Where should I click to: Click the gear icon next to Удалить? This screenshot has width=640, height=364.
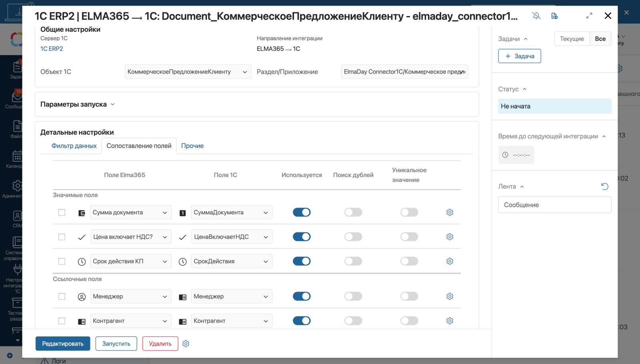point(186,344)
